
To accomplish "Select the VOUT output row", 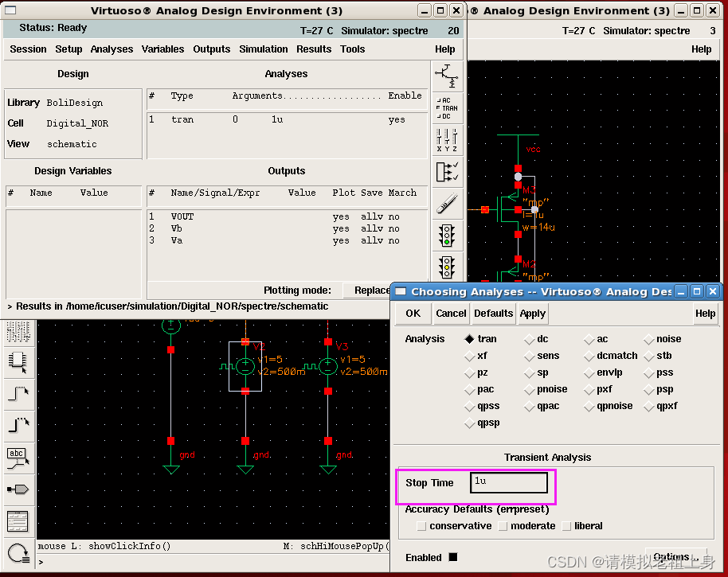I will coord(287,216).
